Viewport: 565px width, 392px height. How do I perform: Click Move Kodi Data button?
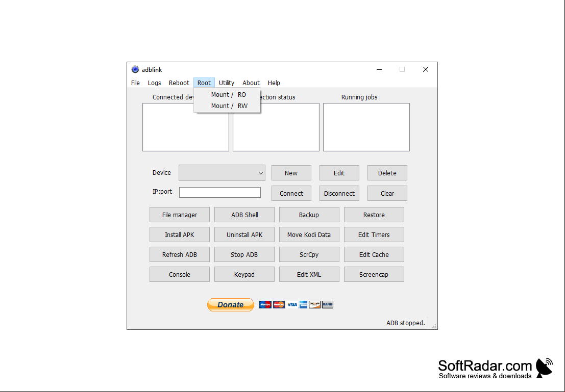pyautogui.click(x=309, y=234)
